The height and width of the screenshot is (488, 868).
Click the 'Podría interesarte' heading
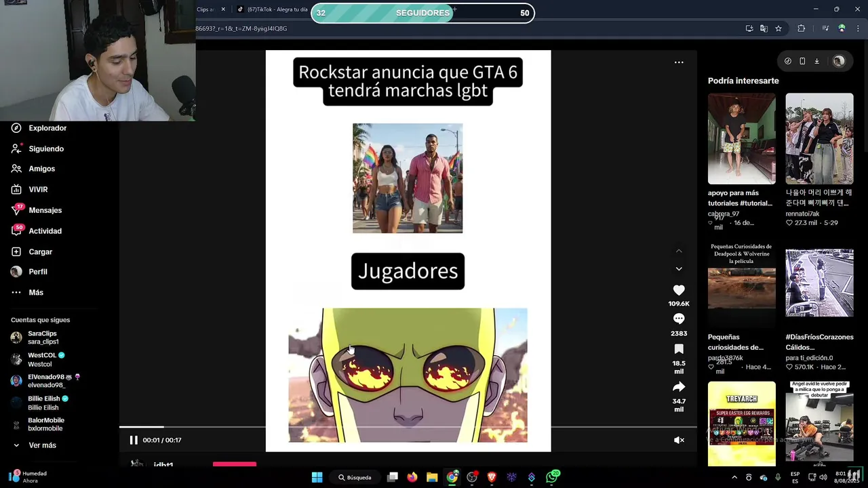click(x=743, y=81)
